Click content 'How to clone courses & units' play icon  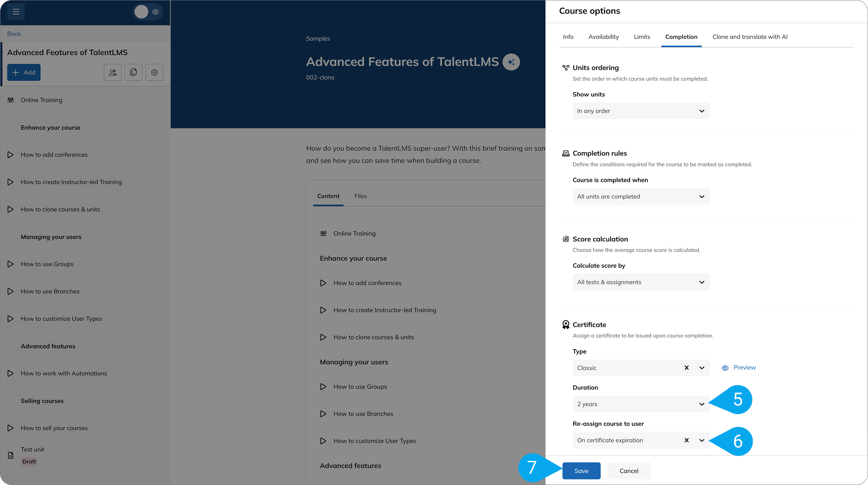point(323,337)
